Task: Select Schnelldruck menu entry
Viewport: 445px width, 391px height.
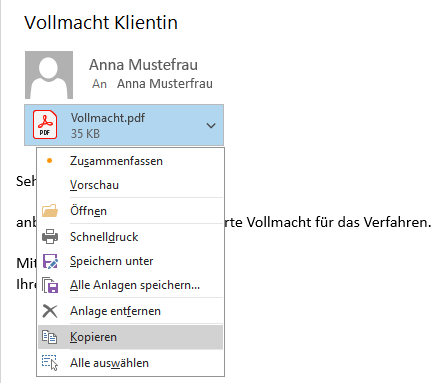Action: pyautogui.click(x=131, y=237)
